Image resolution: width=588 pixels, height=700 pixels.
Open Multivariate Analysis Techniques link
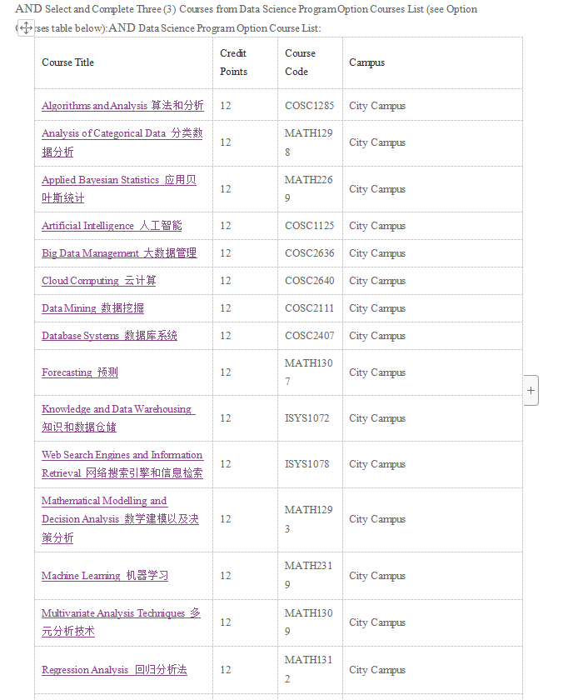click(121, 622)
